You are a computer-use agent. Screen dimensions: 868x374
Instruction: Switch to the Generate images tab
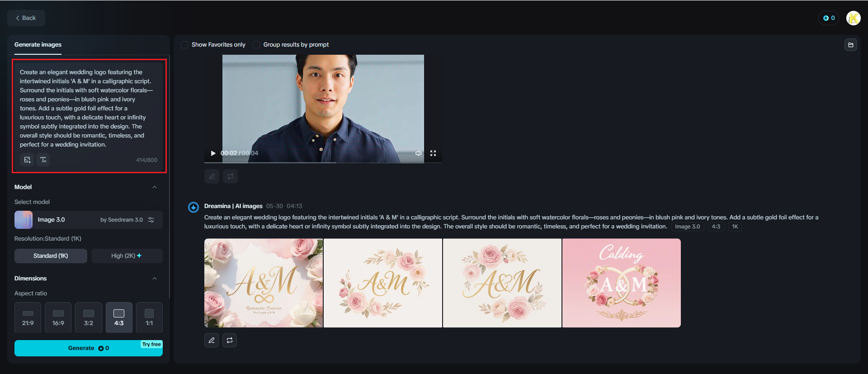(38, 45)
